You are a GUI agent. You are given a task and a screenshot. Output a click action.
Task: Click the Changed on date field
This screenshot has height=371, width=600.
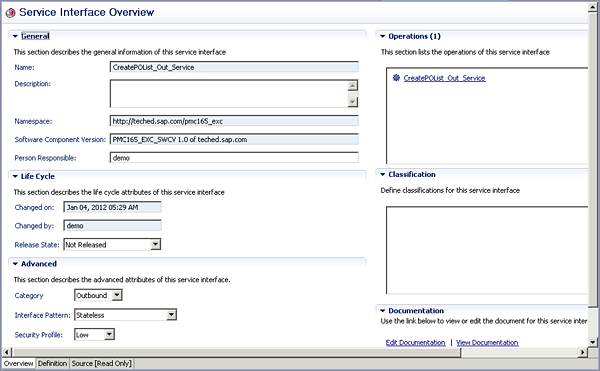[x=112, y=207]
